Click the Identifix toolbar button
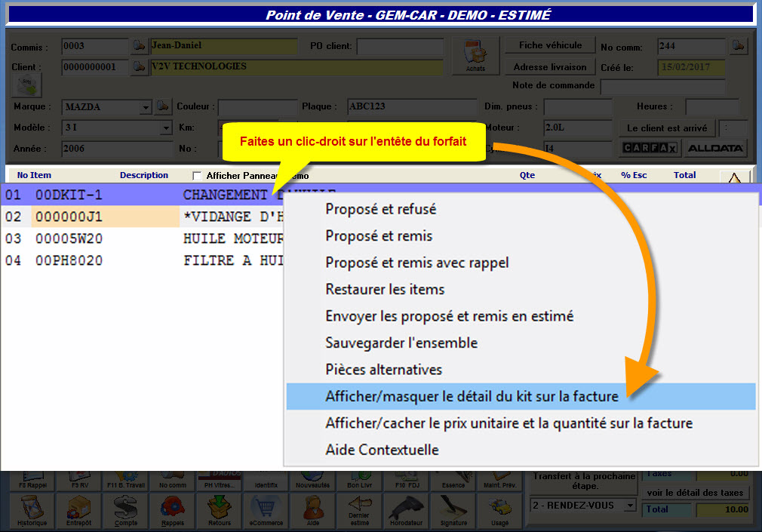762x532 pixels. pyautogui.click(x=266, y=481)
